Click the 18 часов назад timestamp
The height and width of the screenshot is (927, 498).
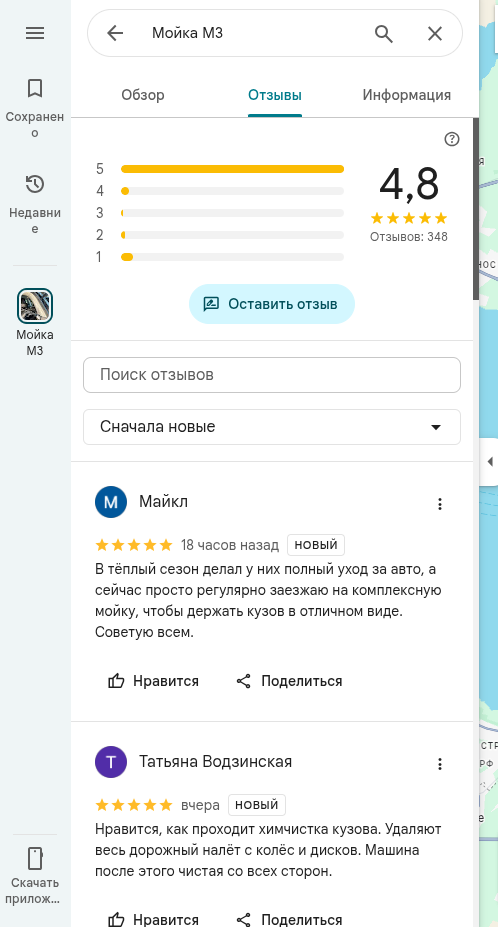point(230,545)
